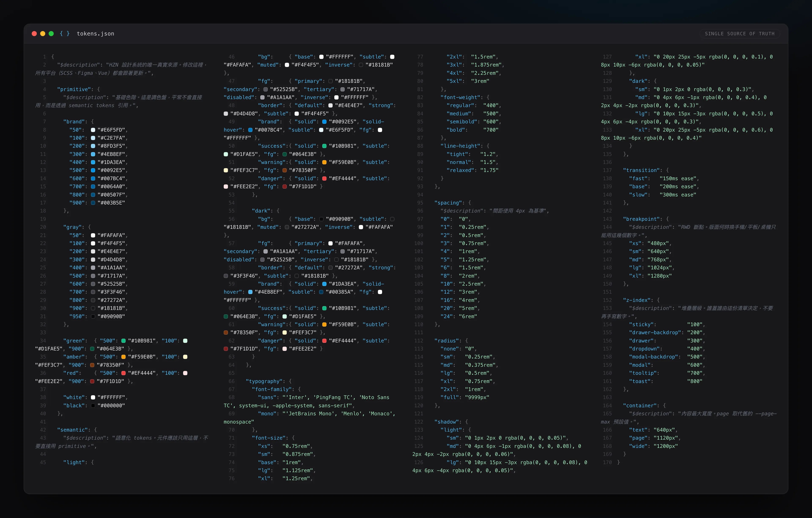Pick the swatch beside "#0064A0"
Screen dimensions: 812x518
pos(93,187)
